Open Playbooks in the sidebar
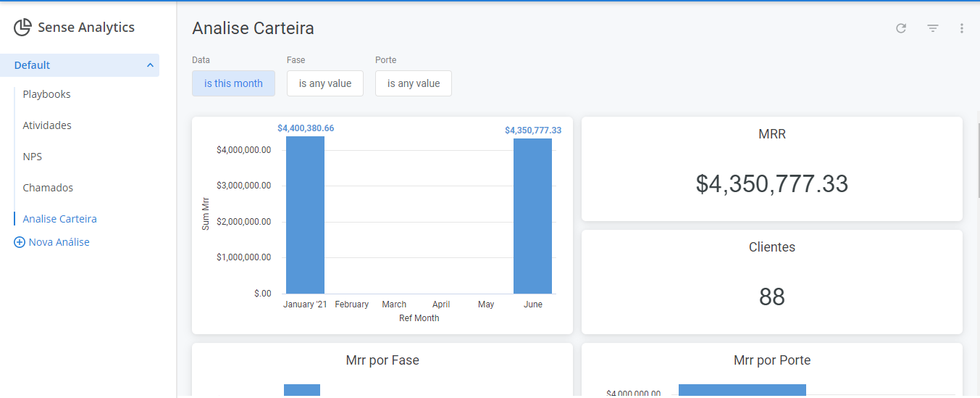 pos(46,94)
